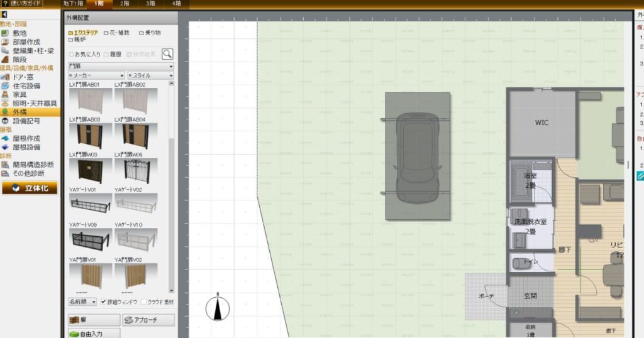This screenshot has height=338, width=644.
Task: Click the 立体化 3D view button
Action: point(30,188)
